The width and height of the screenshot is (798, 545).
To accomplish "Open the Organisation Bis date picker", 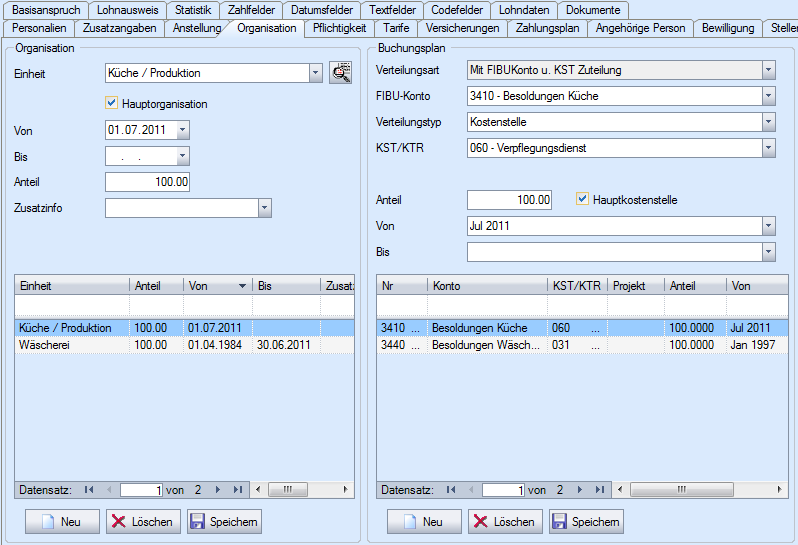I will point(183,156).
